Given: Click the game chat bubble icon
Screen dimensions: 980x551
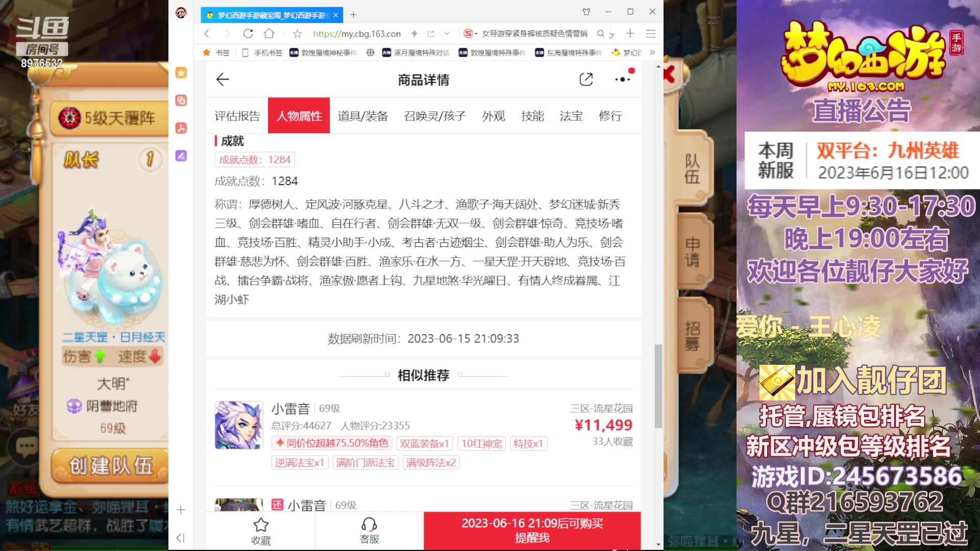Looking at the screenshot, I should tap(27, 446).
